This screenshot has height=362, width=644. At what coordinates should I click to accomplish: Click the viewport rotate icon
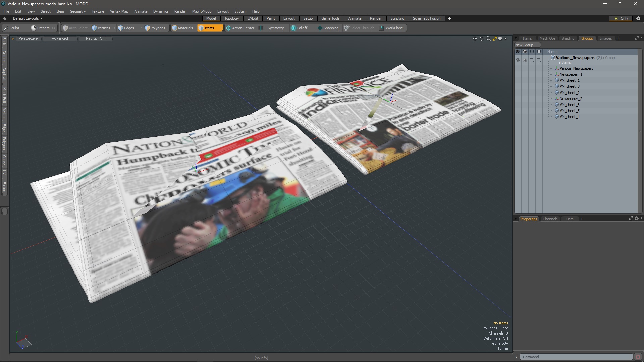click(x=481, y=39)
